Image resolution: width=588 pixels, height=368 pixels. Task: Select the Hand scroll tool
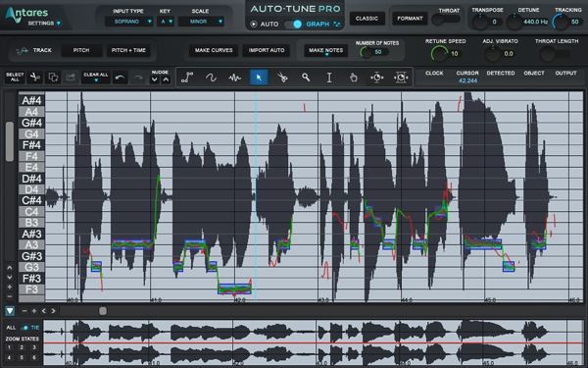(x=353, y=78)
